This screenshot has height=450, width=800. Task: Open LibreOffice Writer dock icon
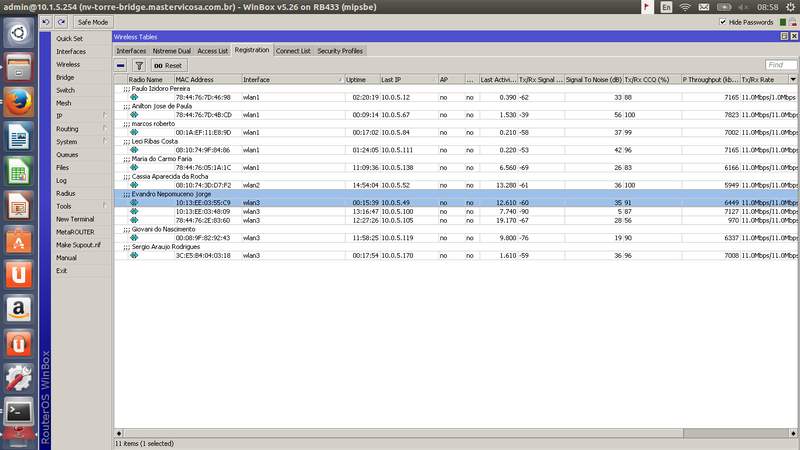pyautogui.click(x=18, y=137)
